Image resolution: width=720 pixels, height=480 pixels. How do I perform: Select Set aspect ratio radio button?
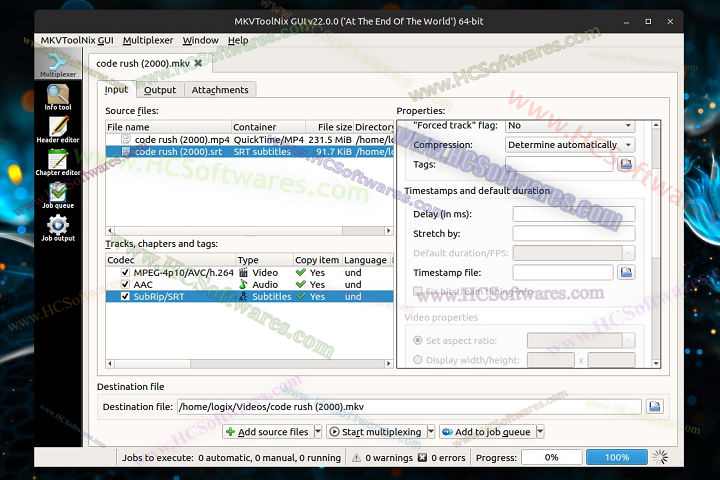(418, 340)
